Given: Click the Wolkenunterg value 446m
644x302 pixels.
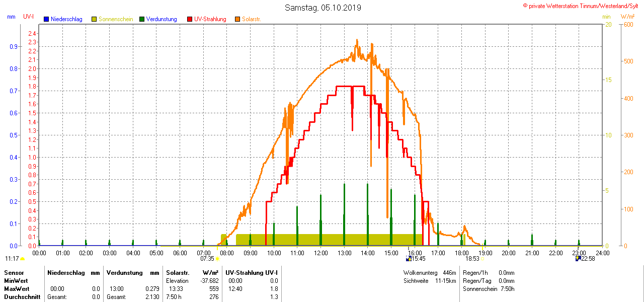Looking at the screenshot, I should click(x=449, y=272).
